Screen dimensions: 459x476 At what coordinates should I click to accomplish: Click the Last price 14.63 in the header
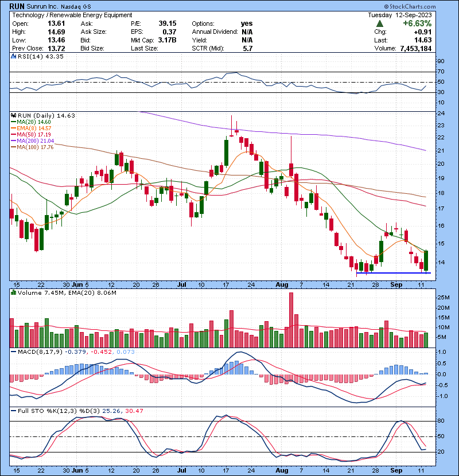423,40
